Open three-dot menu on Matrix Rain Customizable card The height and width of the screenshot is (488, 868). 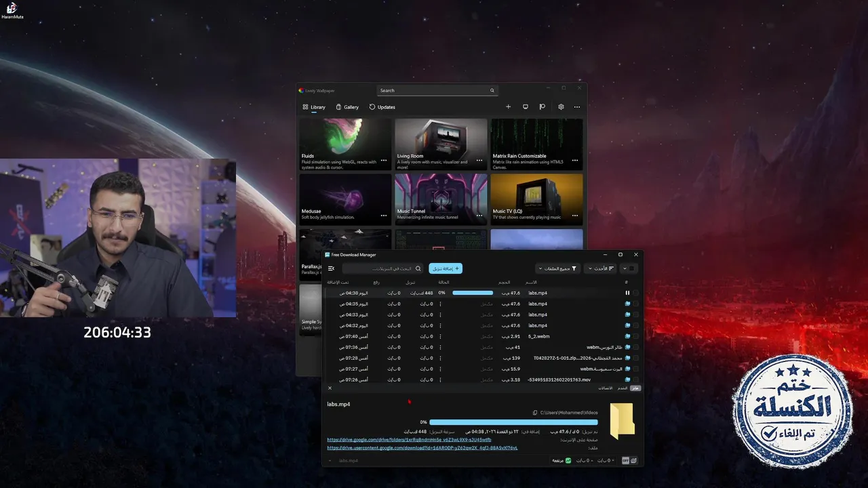click(575, 161)
